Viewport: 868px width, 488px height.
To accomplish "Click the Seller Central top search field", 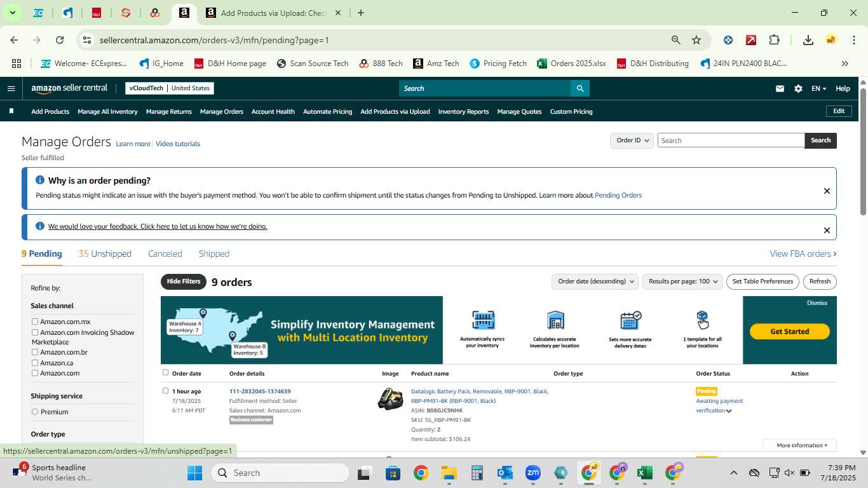I will tap(484, 88).
